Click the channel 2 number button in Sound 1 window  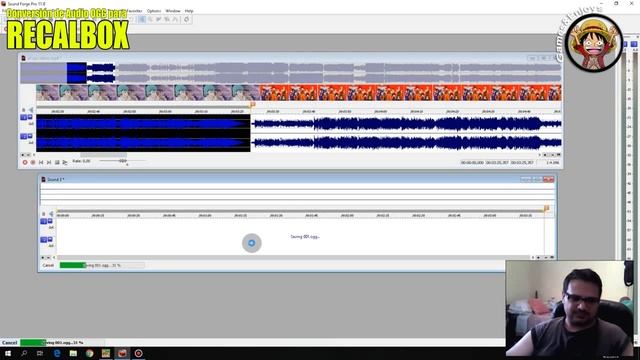point(43,240)
